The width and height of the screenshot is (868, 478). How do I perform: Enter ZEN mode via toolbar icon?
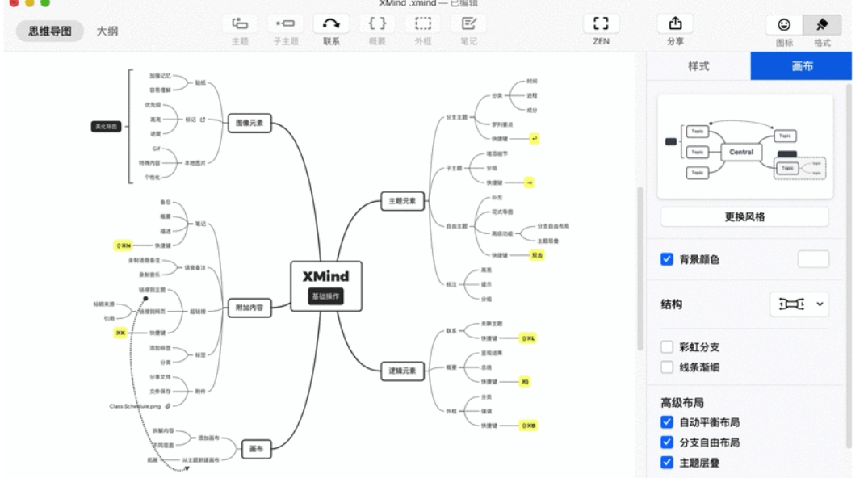coord(602,23)
